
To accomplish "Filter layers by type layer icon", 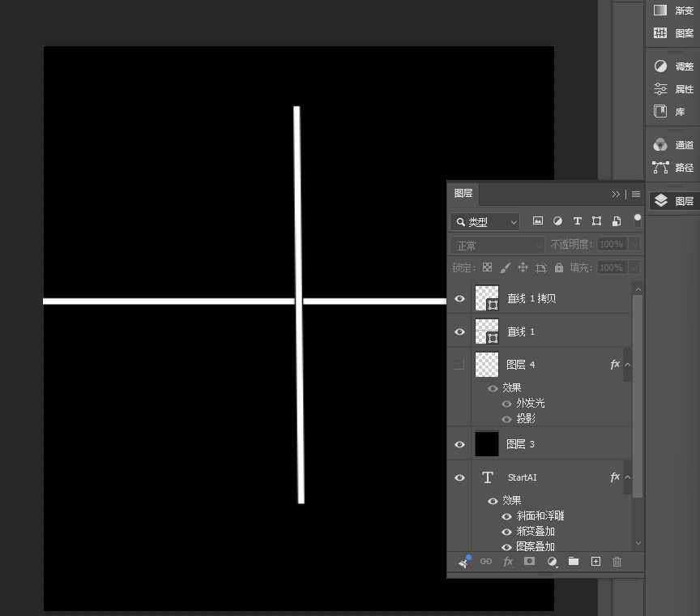I will (577, 220).
